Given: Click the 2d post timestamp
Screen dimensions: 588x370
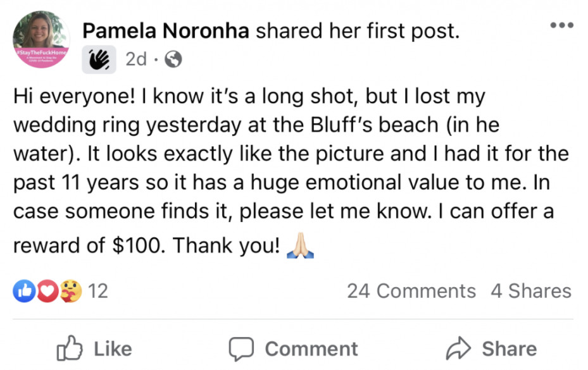Looking at the screenshot, I should pos(136,59).
